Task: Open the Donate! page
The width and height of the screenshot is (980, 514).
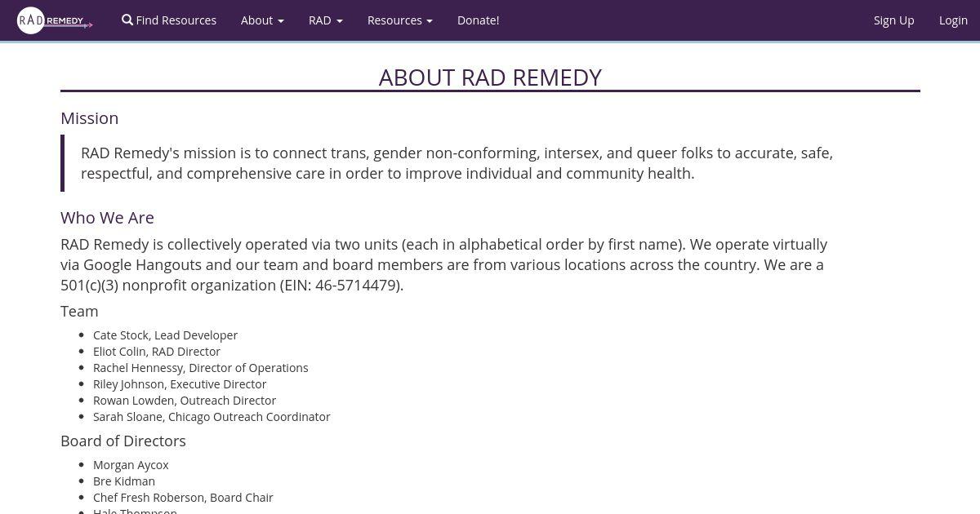Action: click(x=479, y=20)
